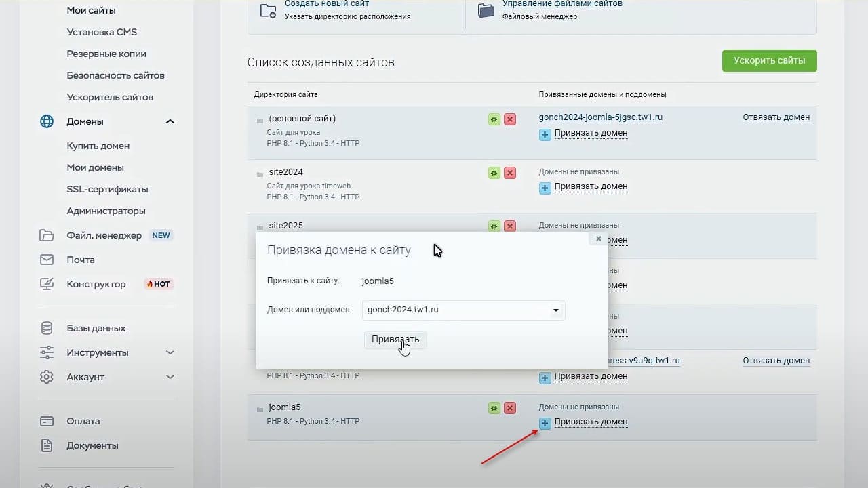Screen dimensions: 868x488
Task: Click the Привязать button in dialog
Action: click(x=395, y=339)
